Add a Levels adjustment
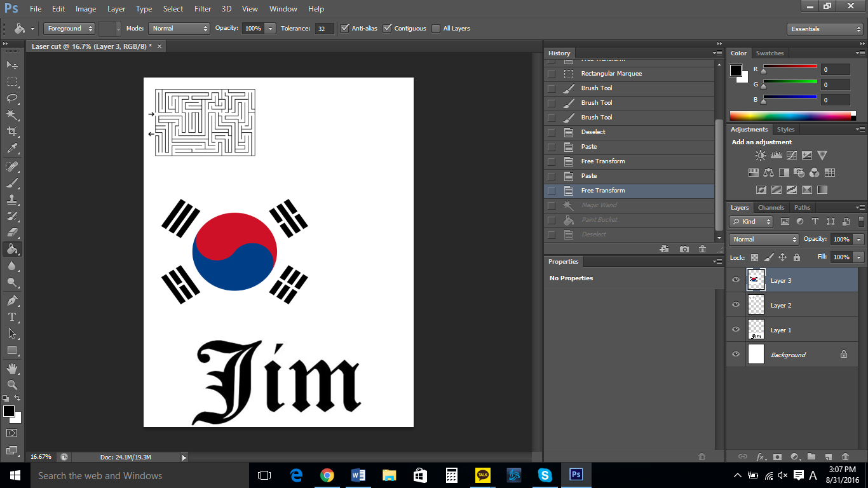The height and width of the screenshot is (488, 868). [x=776, y=155]
